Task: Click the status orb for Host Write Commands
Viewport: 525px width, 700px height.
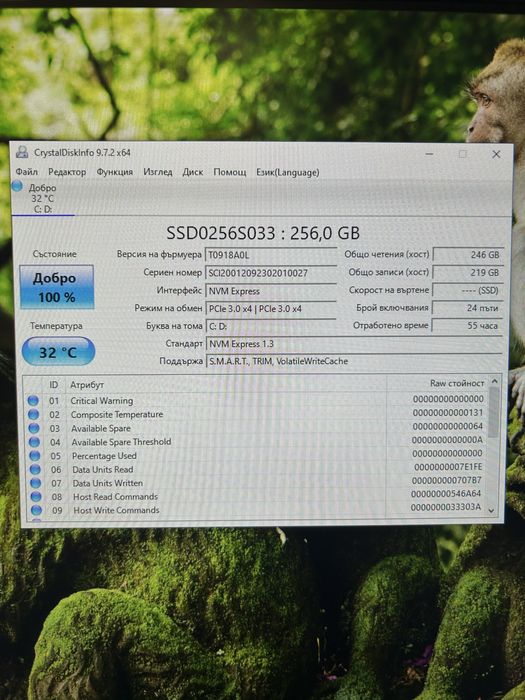Action: (x=36, y=510)
